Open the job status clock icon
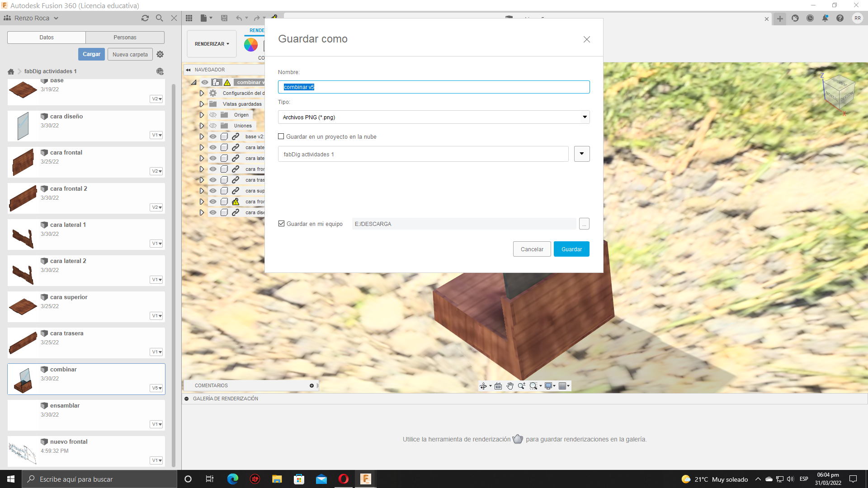 tap(810, 18)
